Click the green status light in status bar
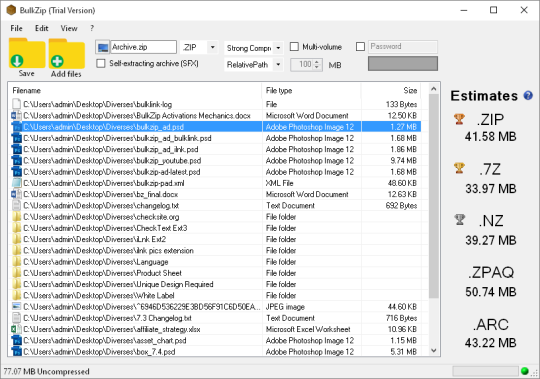Image resolution: width=540 pixels, height=379 pixels. (x=525, y=371)
